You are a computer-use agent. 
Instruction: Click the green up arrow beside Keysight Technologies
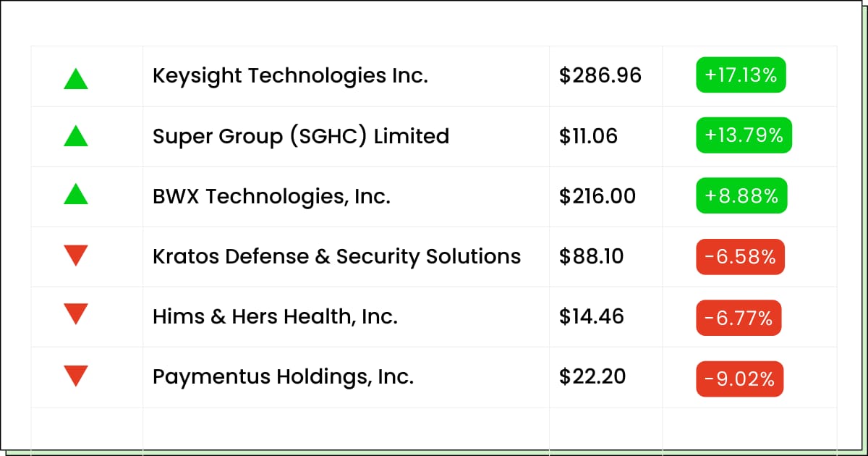76,78
